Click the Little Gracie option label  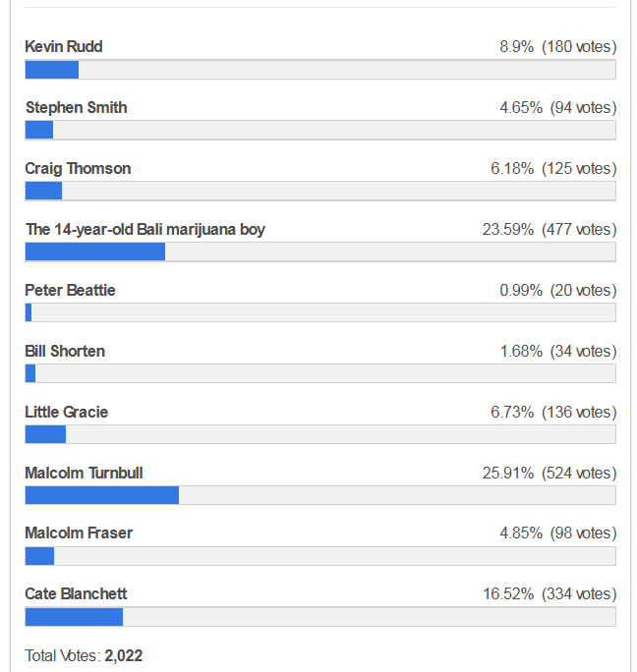67,413
